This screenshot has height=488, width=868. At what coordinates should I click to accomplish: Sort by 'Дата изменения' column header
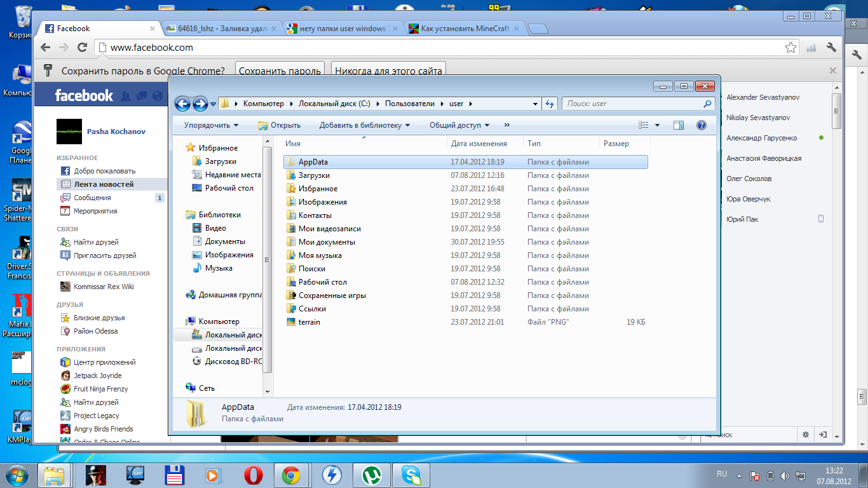pyautogui.click(x=485, y=144)
